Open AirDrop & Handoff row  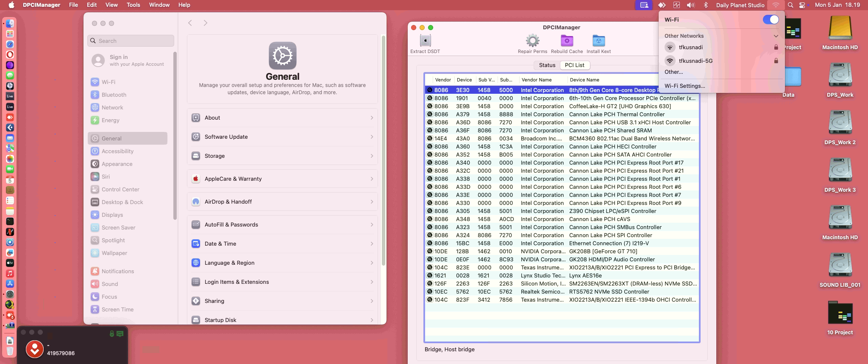tap(282, 202)
